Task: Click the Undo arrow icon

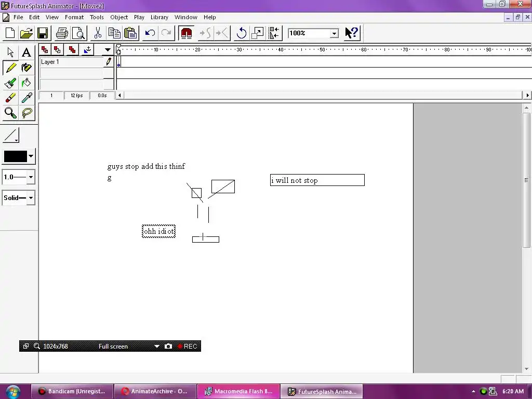Action: pyautogui.click(x=150, y=33)
